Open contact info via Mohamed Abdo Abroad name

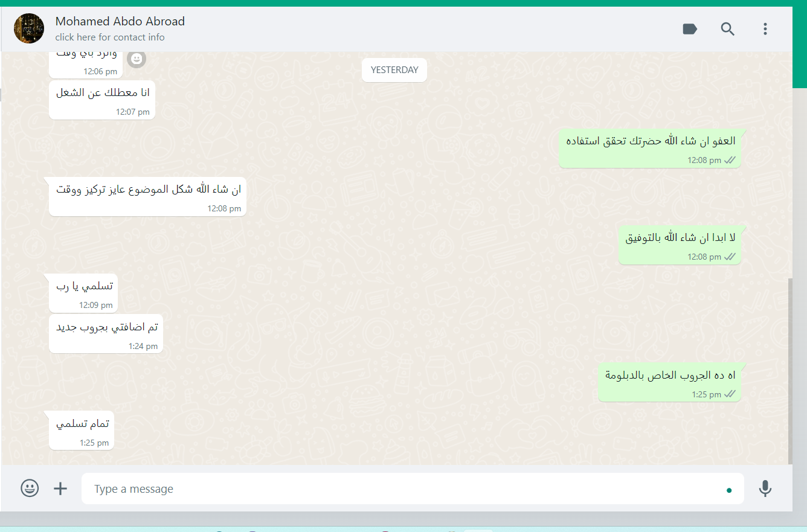120,21
